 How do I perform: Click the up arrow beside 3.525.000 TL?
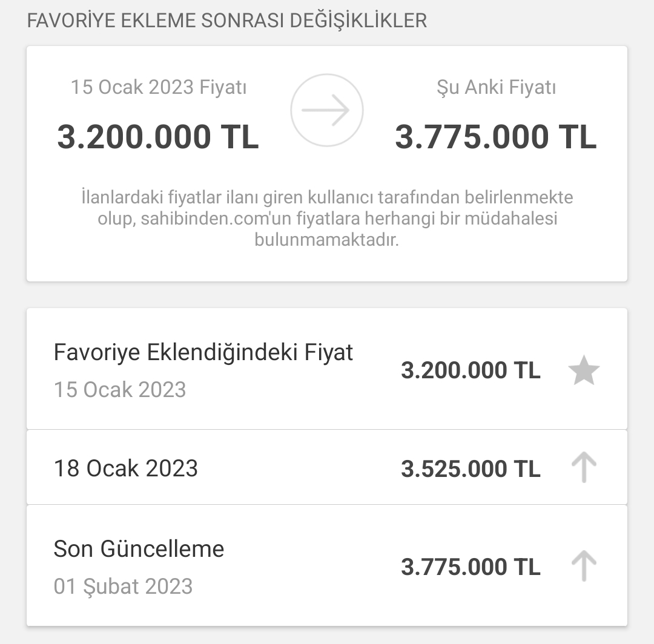(x=584, y=467)
